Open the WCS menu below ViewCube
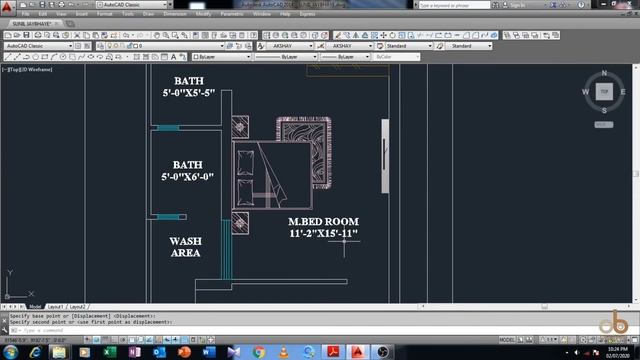The width and height of the screenshot is (640, 360). (x=604, y=124)
